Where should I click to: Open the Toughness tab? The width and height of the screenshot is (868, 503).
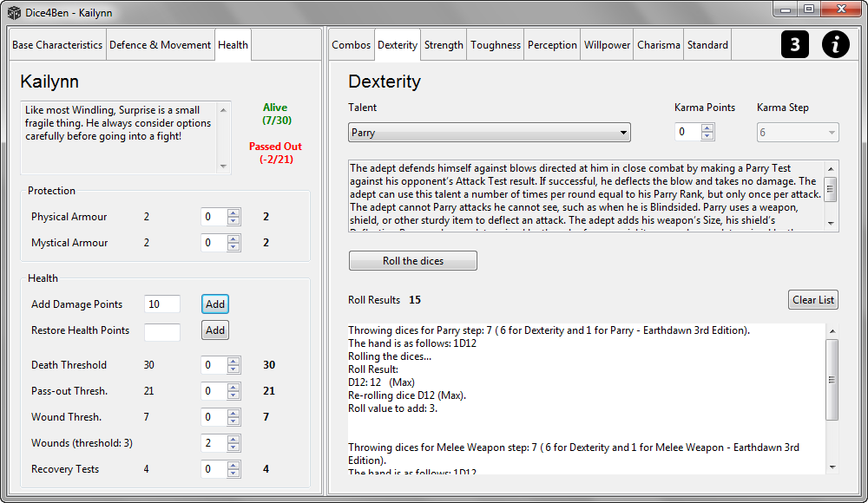pyautogui.click(x=496, y=45)
